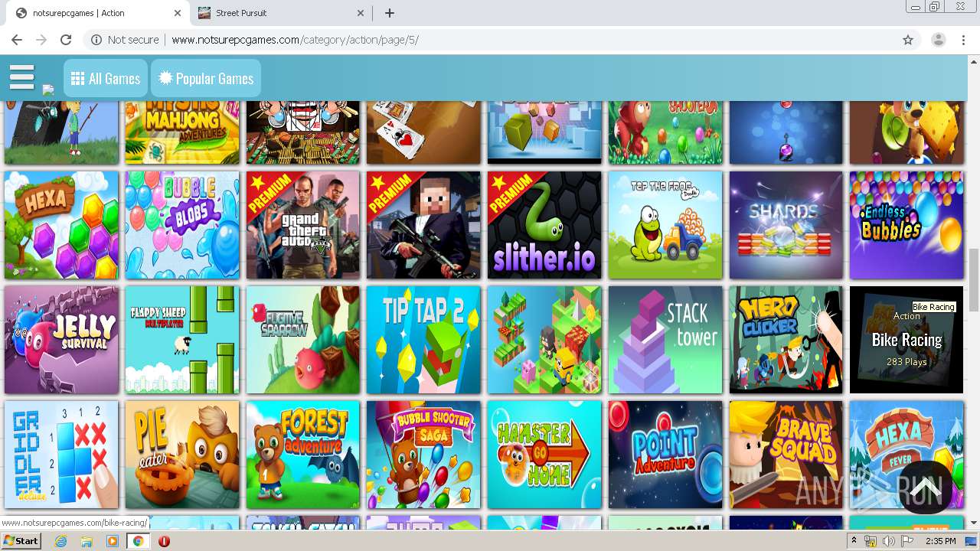The width and height of the screenshot is (980, 551).
Task: Close the Street Pursuit tab
Action: coord(361,13)
